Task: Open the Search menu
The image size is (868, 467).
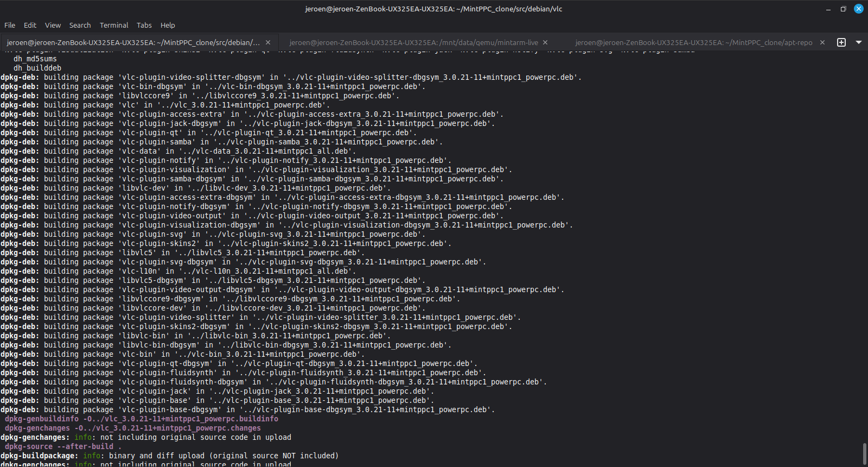Action: tap(80, 25)
